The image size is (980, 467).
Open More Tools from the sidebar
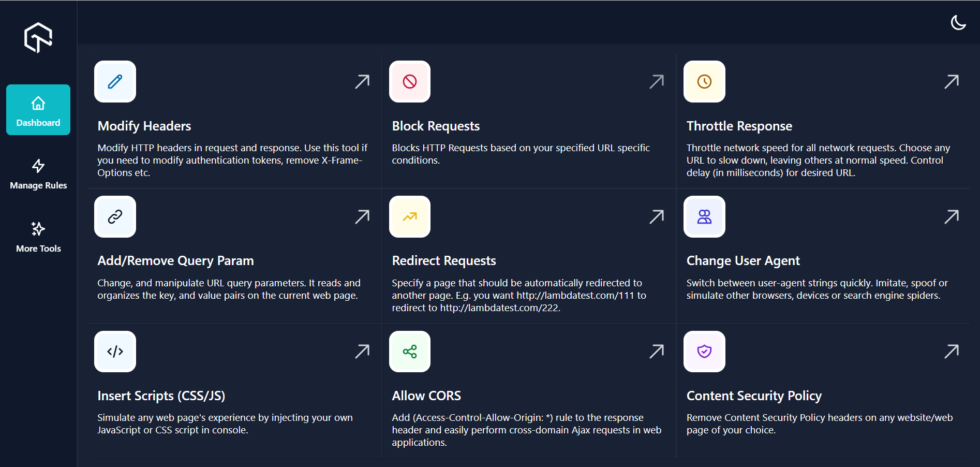(38, 237)
